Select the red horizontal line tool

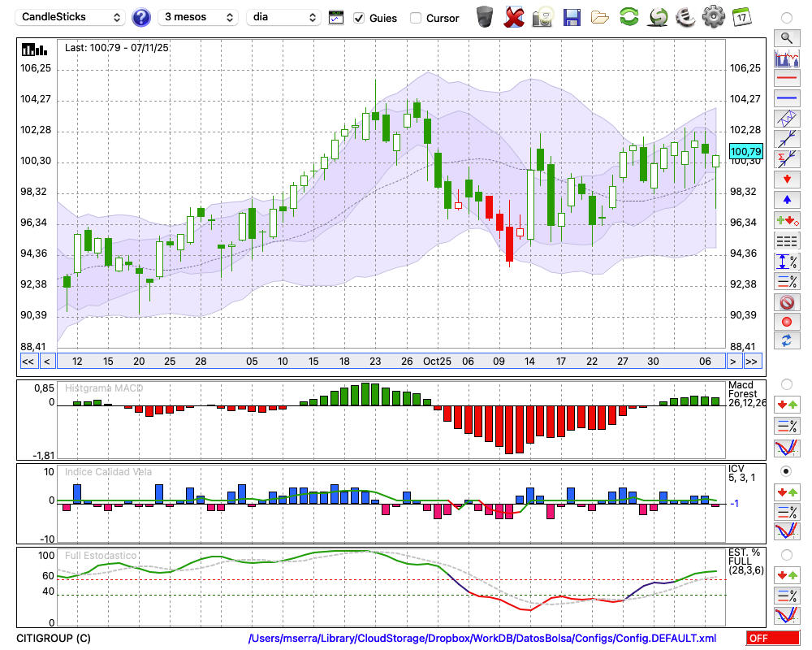(787, 78)
